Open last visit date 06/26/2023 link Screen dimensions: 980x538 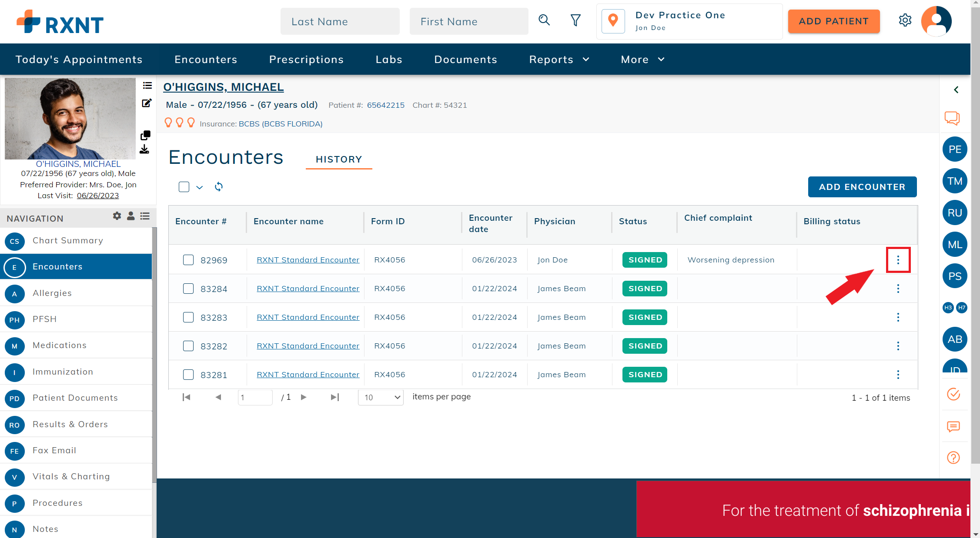tap(98, 196)
